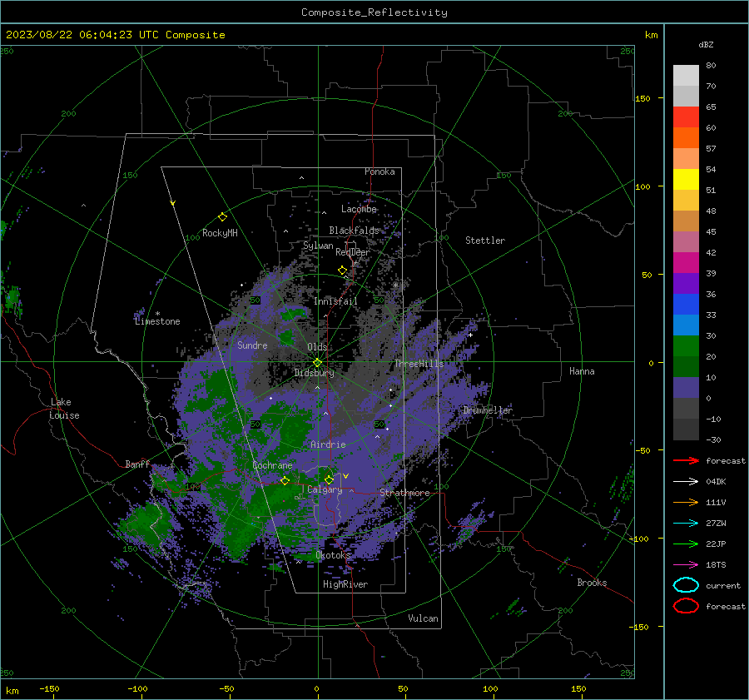Click the Ponoka label
This screenshot has height=700, width=749.
[379, 171]
